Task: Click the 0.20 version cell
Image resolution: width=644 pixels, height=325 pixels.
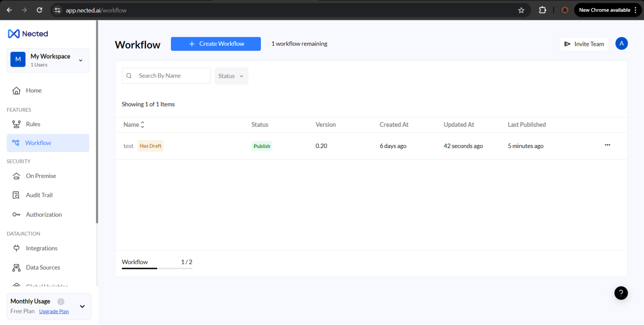Action: (321, 146)
